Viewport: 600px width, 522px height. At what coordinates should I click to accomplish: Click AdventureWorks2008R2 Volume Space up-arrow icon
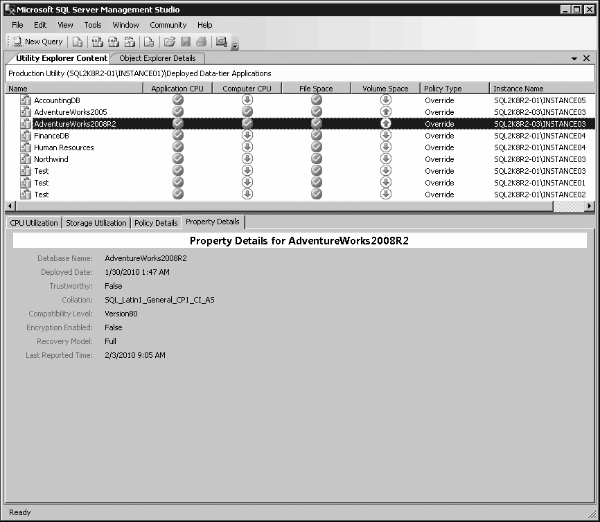(x=386, y=124)
